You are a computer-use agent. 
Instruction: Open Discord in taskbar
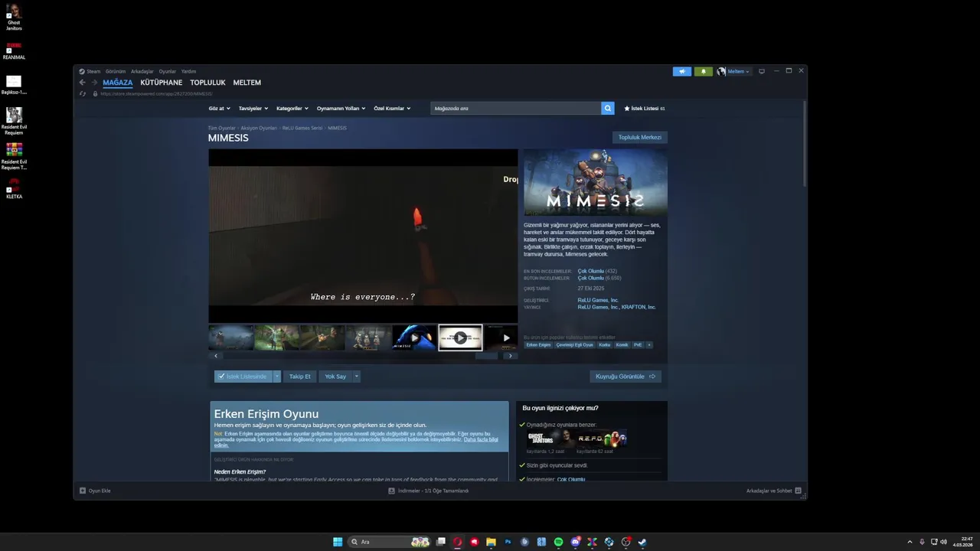(575, 542)
